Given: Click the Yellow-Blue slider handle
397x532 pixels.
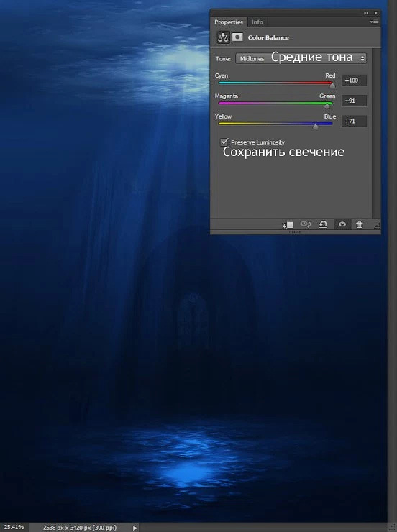Looking at the screenshot, I should tap(316, 127).
